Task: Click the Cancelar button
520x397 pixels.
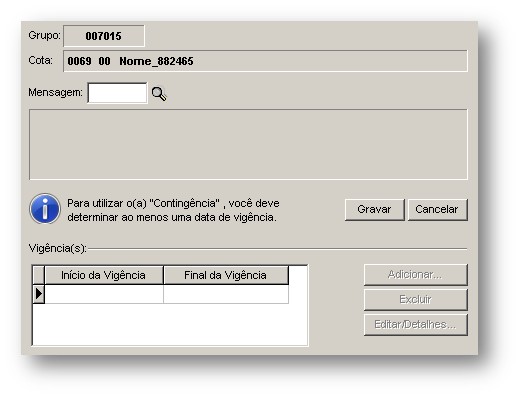Action: (x=437, y=210)
